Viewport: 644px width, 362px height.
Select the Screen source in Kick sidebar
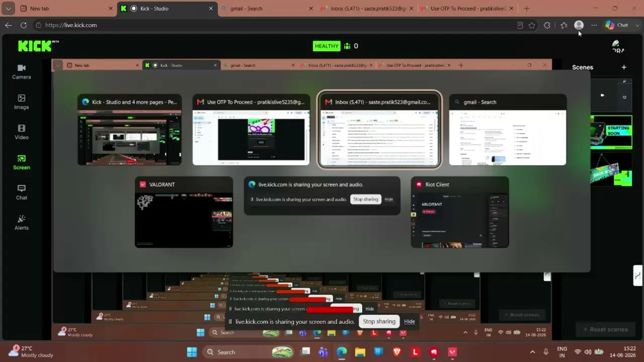pos(22,162)
